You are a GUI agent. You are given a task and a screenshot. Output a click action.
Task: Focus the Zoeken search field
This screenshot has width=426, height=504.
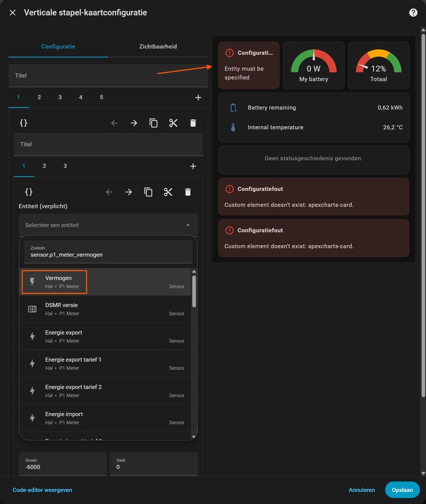click(x=108, y=255)
